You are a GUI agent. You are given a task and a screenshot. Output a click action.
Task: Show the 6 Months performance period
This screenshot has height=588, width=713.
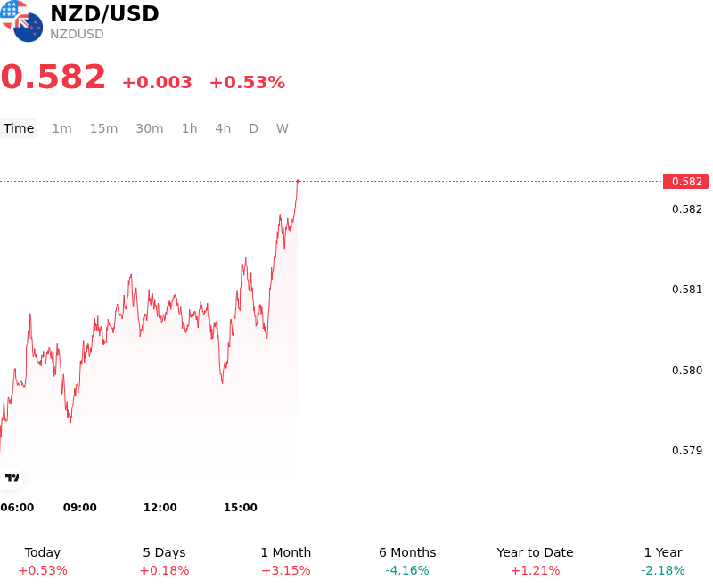click(x=407, y=561)
